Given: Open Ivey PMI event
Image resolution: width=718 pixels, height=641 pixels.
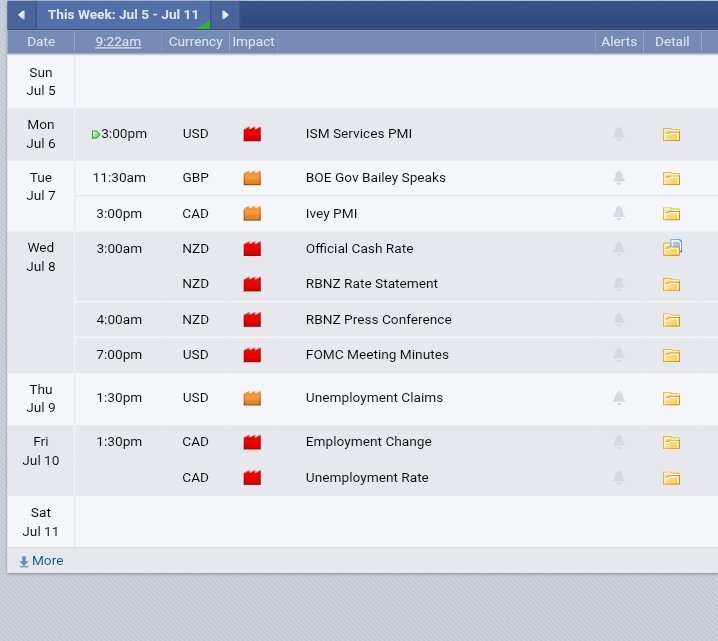Looking at the screenshot, I should pos(331,214).
